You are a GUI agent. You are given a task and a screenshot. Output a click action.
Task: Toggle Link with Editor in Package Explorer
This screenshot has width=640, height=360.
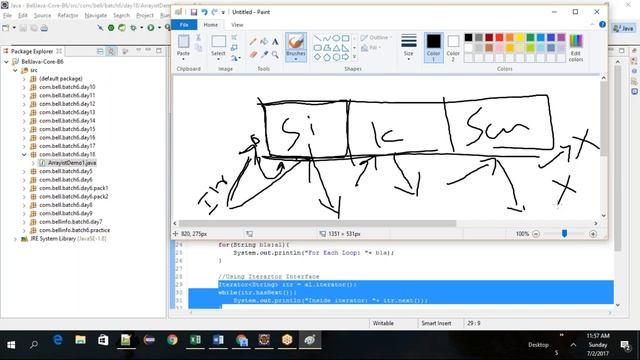pos(111,51)
